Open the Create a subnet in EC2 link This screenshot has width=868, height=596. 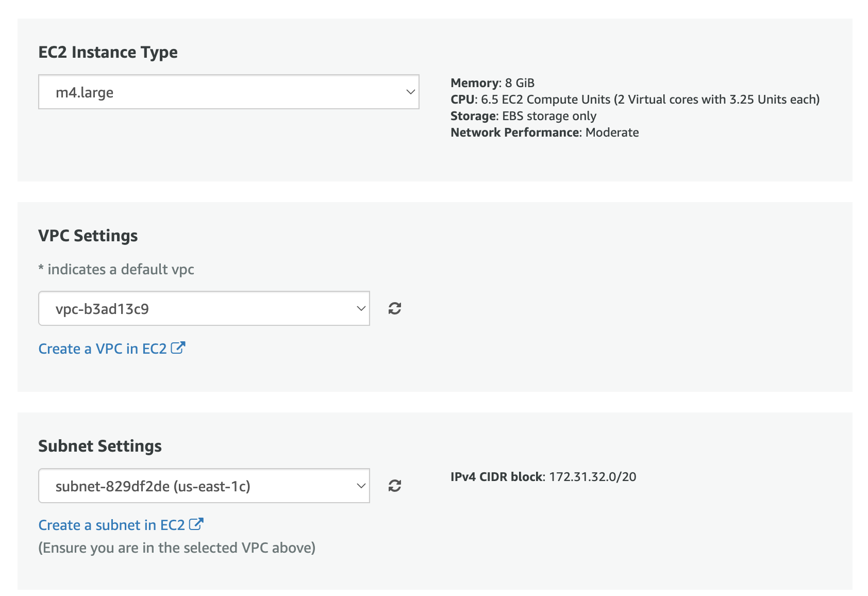coord(121,525)
